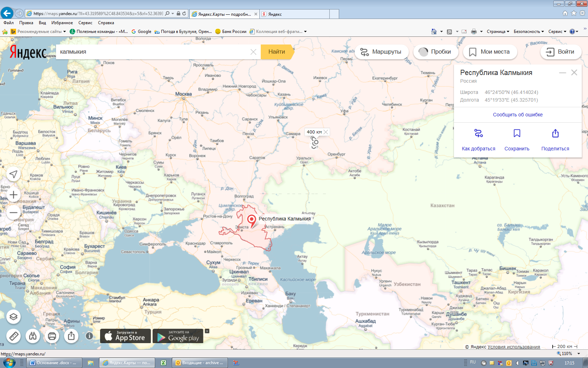Open the Маршруты routes button

tap(381, 52)
